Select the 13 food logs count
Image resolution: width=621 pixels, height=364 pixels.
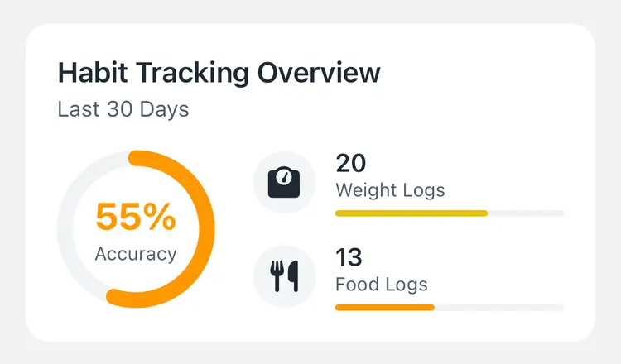349,257
